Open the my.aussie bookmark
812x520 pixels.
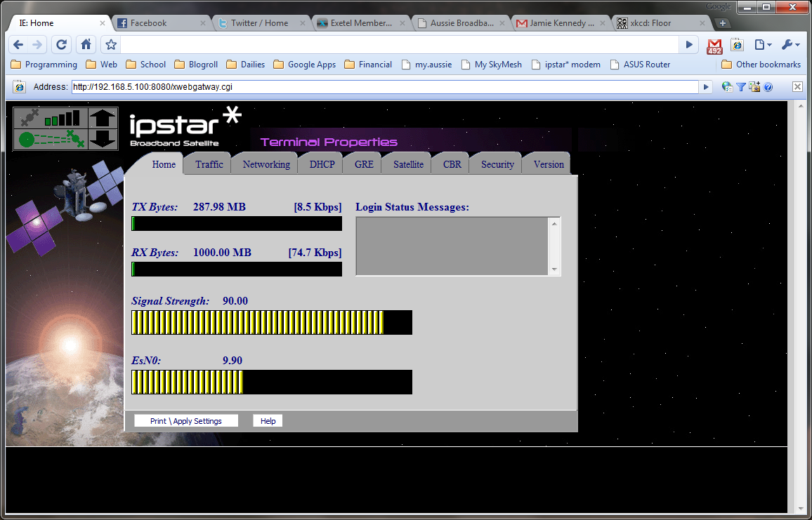pyautogui.click(x=426, y=65)
